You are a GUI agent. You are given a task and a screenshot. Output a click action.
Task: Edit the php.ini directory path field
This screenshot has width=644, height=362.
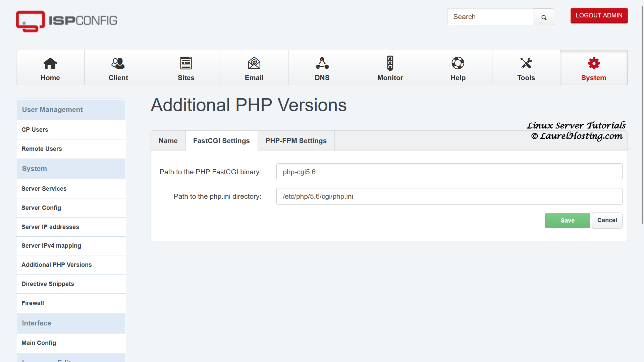(x=449, y=196)
